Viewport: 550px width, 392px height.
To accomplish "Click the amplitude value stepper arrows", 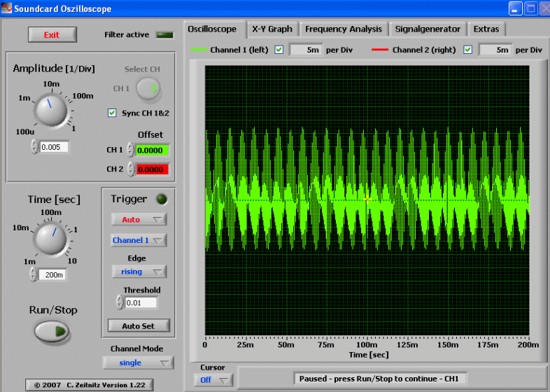I will (34, 147).
